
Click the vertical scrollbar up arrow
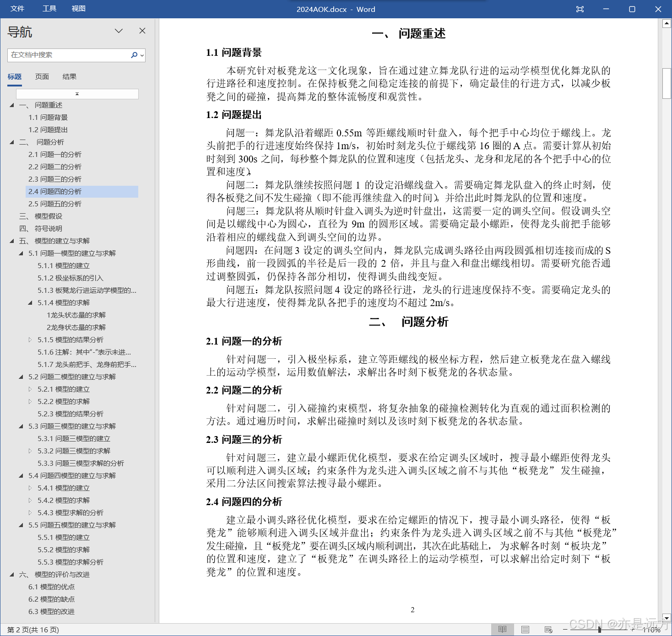point(667,23)
